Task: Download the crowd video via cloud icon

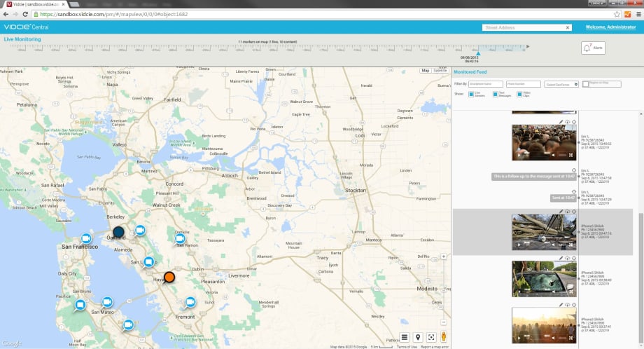Action: pos(568,122)
